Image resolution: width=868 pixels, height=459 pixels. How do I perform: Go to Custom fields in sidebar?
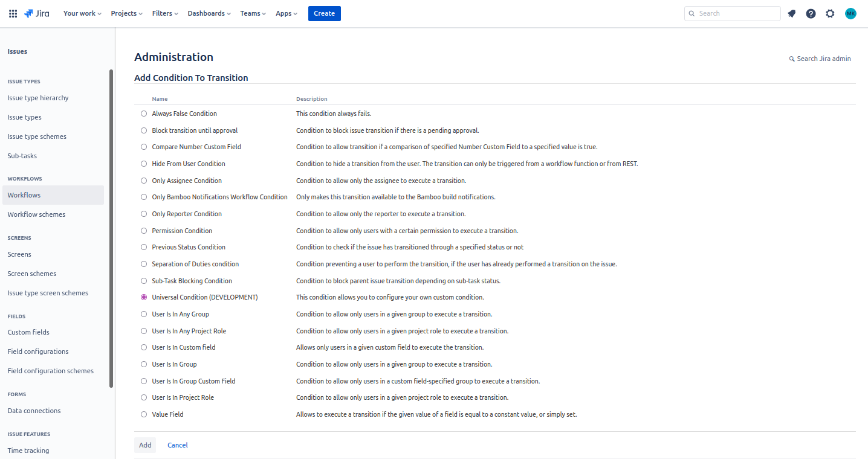[x=28, y=332]
